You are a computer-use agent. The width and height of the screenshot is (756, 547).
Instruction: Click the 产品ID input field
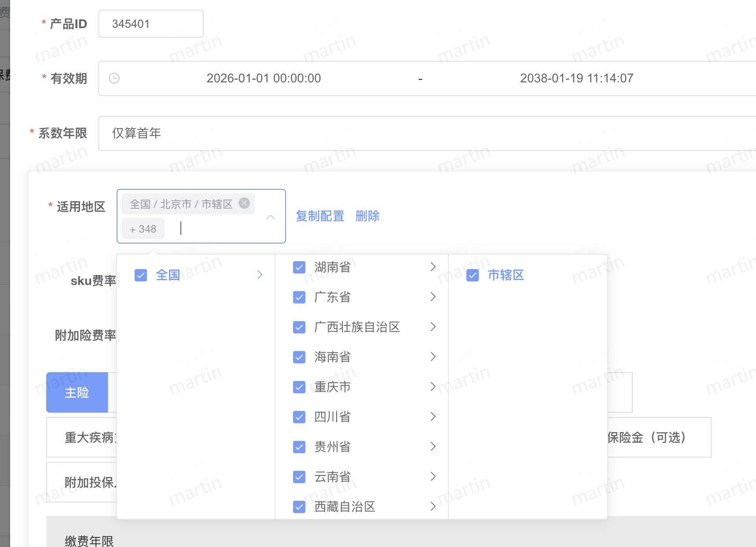pyautogui.click(x=150, y=24)
